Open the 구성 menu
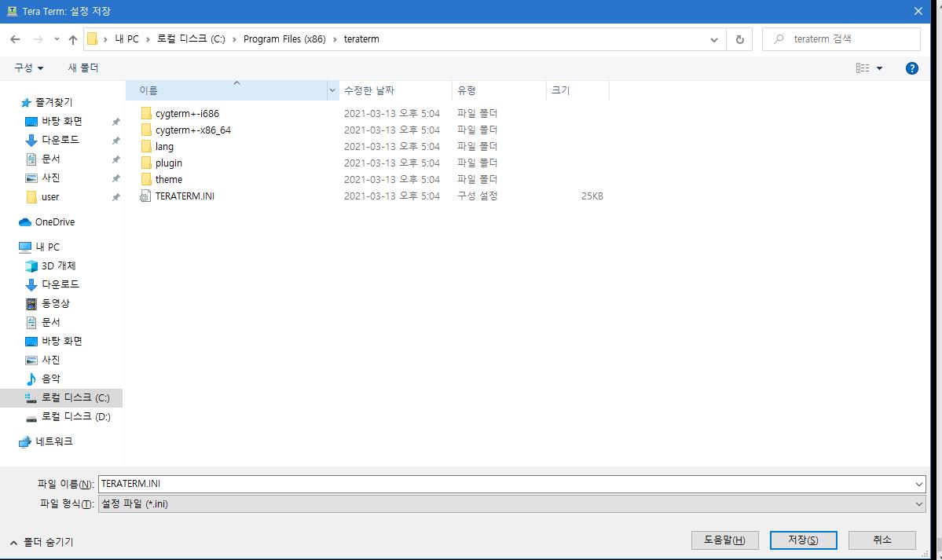The height and width of the screenshot is (560, 942). [29, 68]
